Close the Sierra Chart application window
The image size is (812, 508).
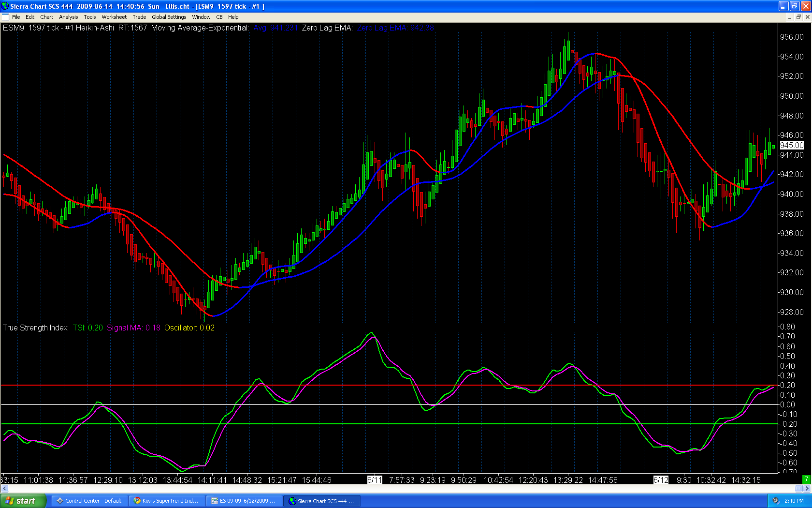[x=806, y=6]
